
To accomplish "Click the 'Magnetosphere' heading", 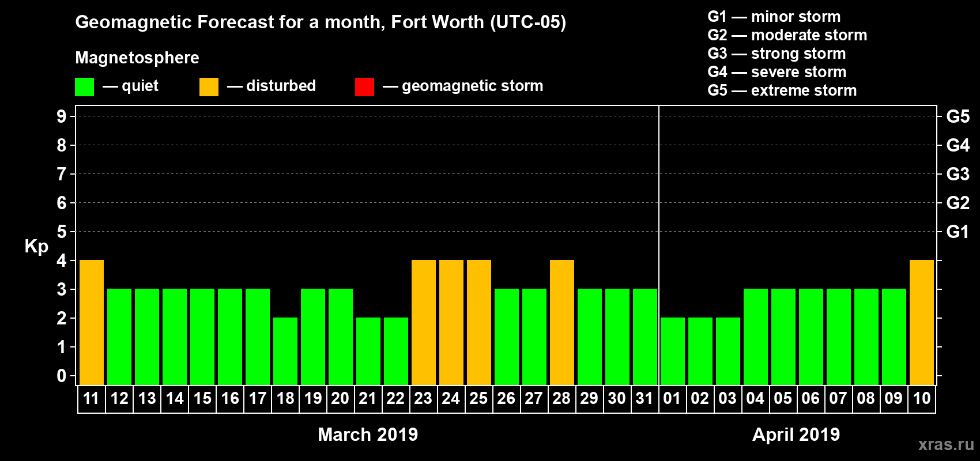I will click(137, 58).
